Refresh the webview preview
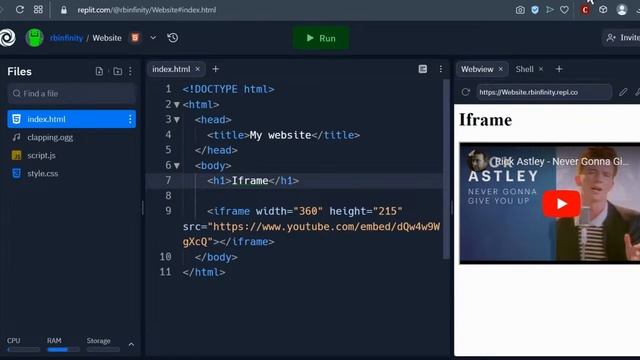The width and height of the screenshot is (640, 360). [466, 92]
